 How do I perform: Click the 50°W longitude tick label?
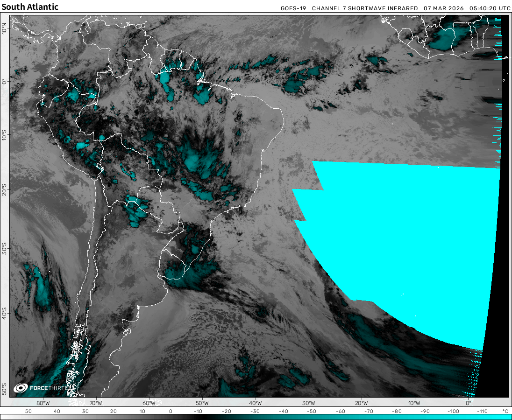pyautogui.click(x=202, y=403)
